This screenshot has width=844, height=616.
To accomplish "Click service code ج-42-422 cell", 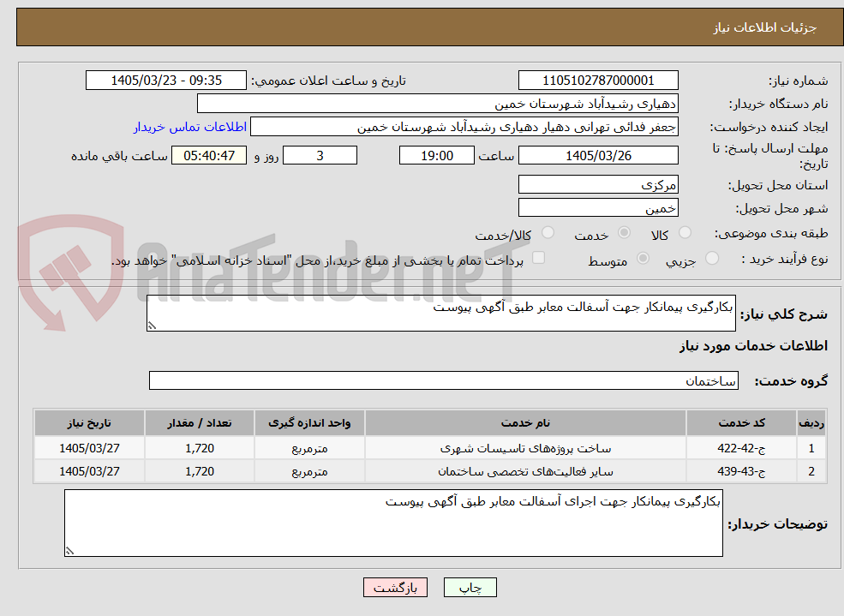I will coord(741,448).
